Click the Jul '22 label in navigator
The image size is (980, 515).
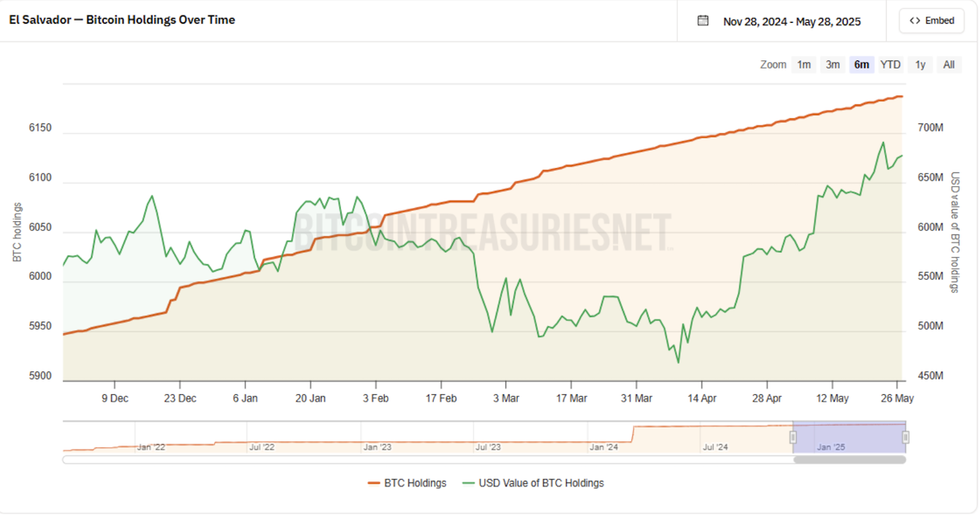[x=262, y=447]
